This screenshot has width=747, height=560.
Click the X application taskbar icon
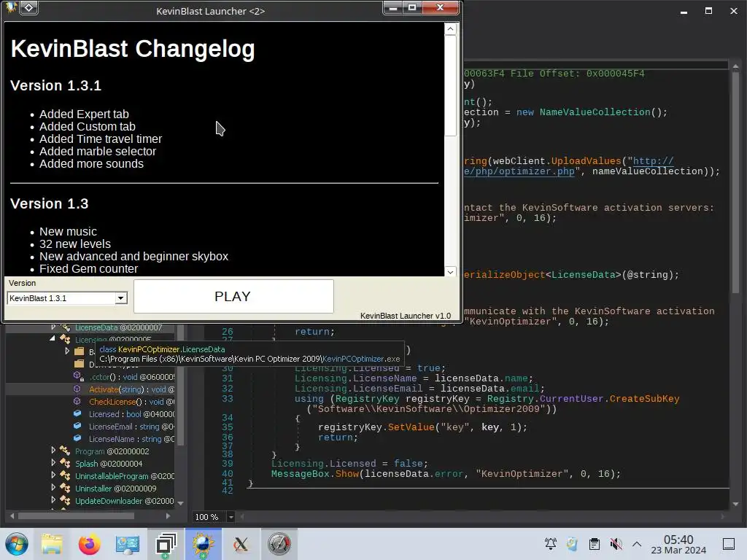[241, 544]
